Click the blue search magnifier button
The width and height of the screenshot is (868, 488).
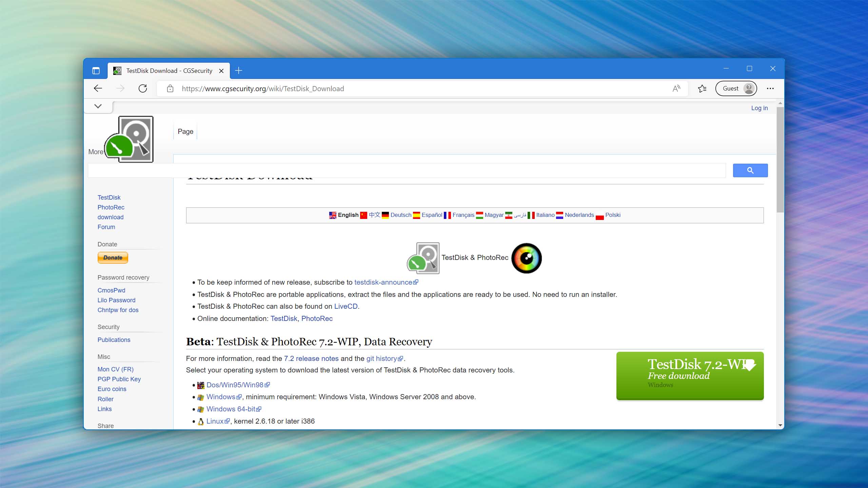click(x=750, y=170)
